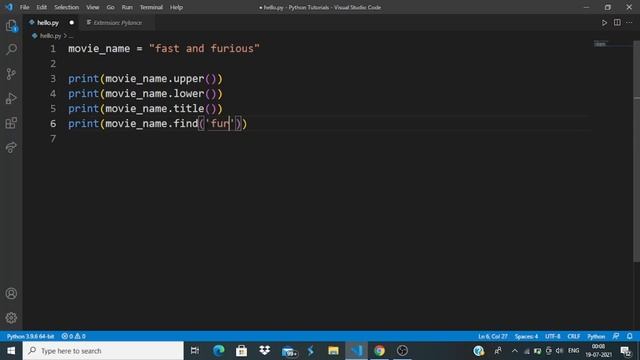This screenshot has width=640, height=360.
Task: Open Dropbox from taskbar
Action: pos(264,351)
